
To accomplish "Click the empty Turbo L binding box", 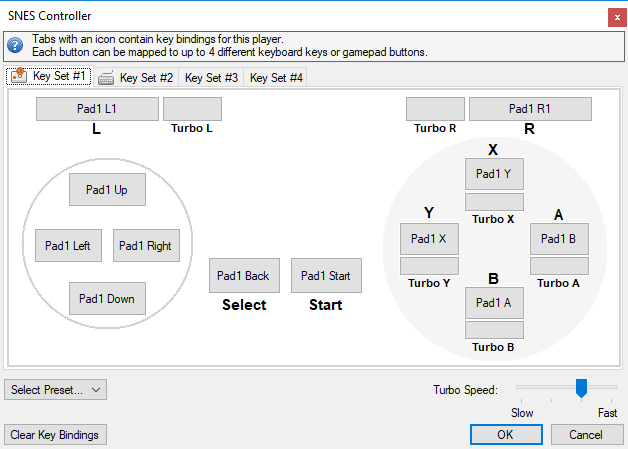I will pyautogui.click(x=192, y=109).
